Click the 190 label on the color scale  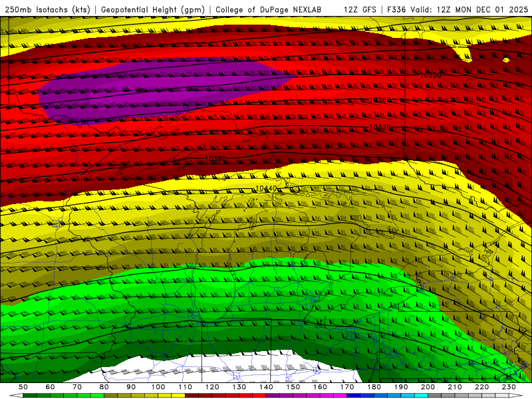(x=401, y=387)
